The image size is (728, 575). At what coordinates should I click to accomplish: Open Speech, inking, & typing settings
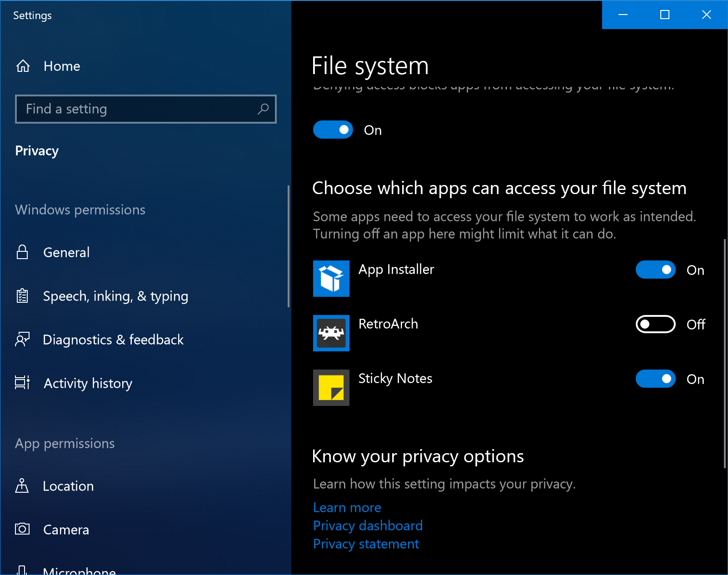pos(116,296)
